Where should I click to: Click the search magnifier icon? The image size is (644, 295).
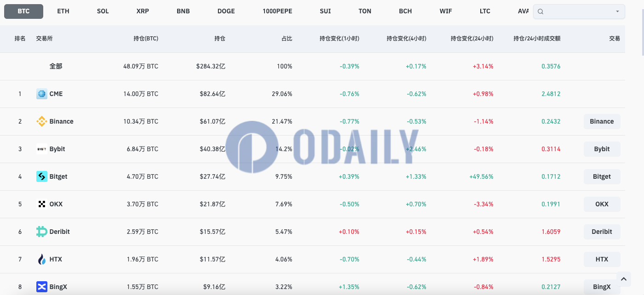coord(540,11)
